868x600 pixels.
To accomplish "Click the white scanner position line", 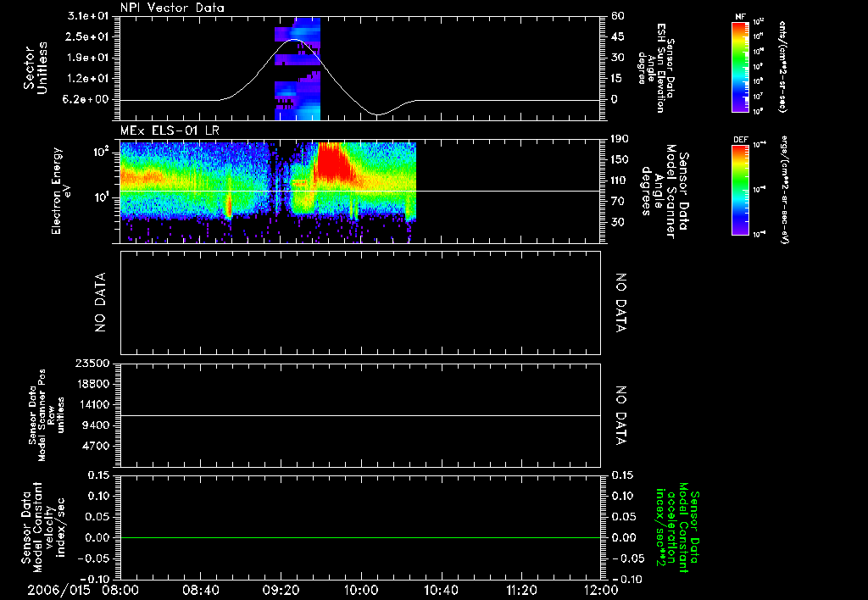I will coord(360,415).
